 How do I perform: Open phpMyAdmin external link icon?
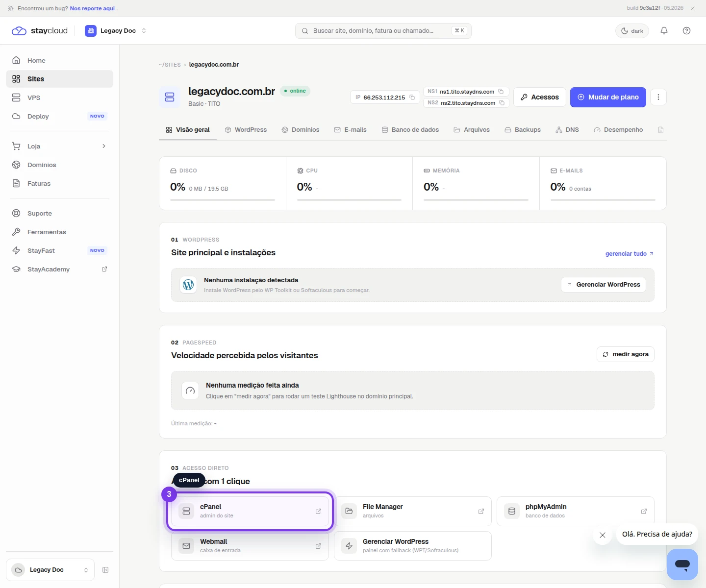point(644,511)
